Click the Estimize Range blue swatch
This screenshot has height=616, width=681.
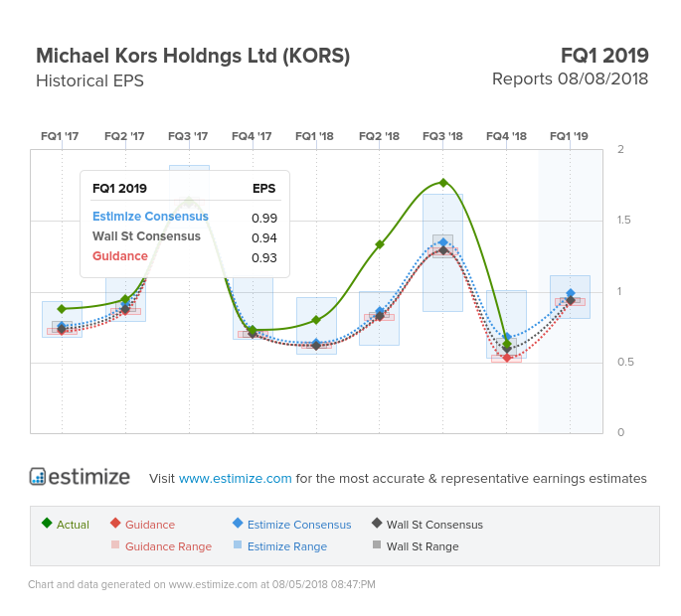(x=238, y=544)
